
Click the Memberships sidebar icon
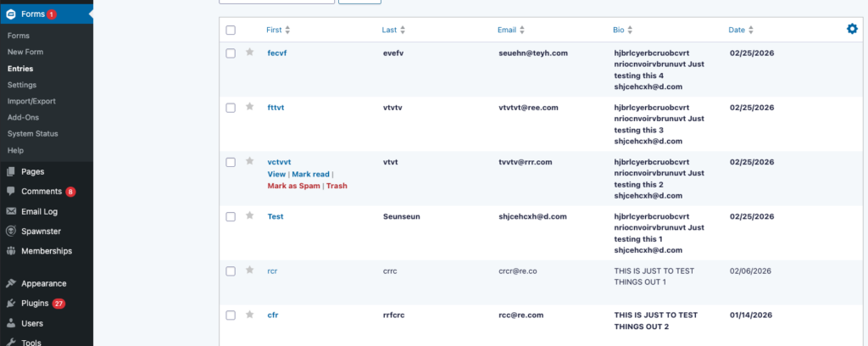click(x=11, y=251)
